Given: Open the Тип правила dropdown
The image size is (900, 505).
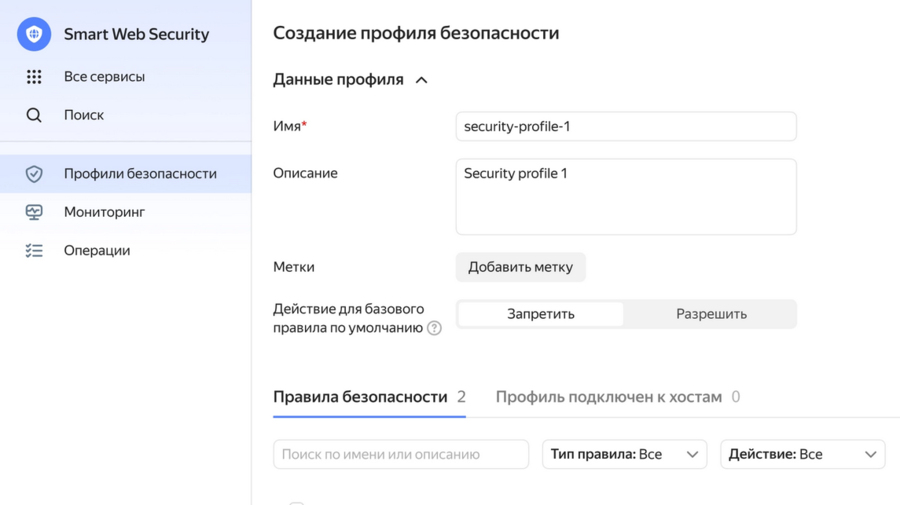Looking at the screenshot, I should pyautogui.click(x=624, y=454).
